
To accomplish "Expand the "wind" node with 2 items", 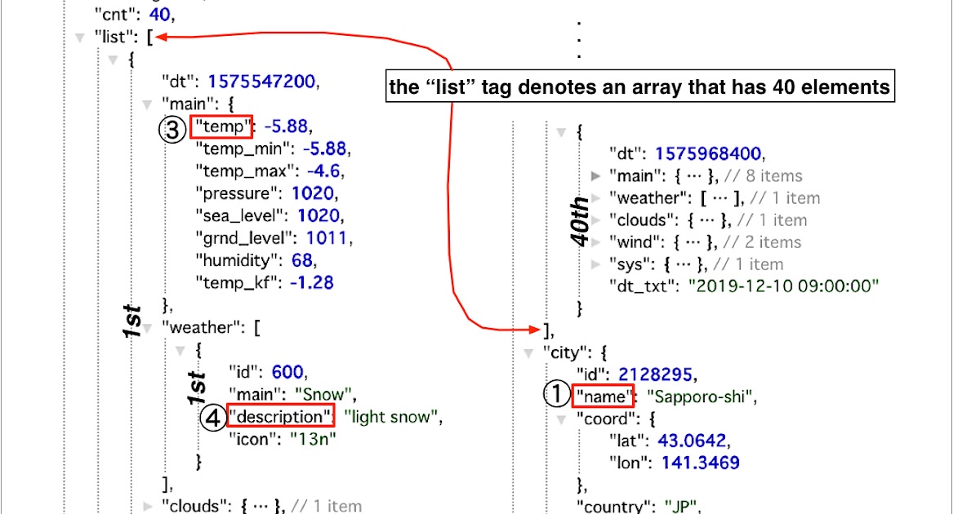I will click(595, 241).
